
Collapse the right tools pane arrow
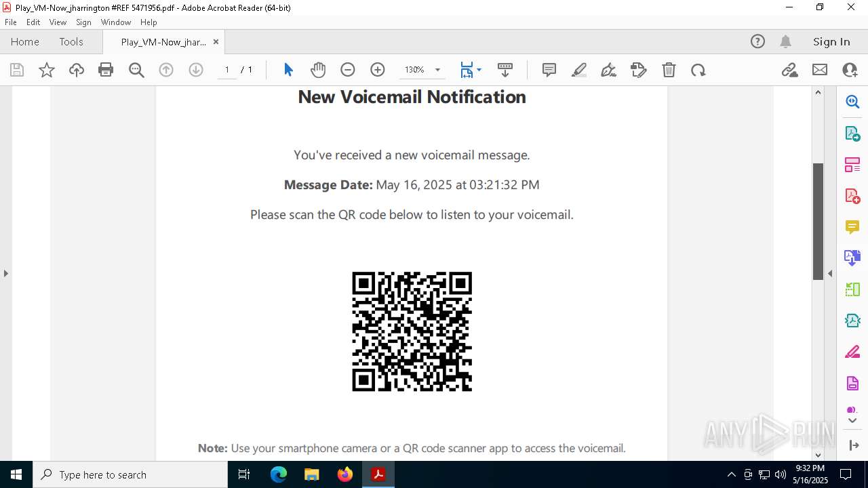pyautogui.click(x=830, y=274)
